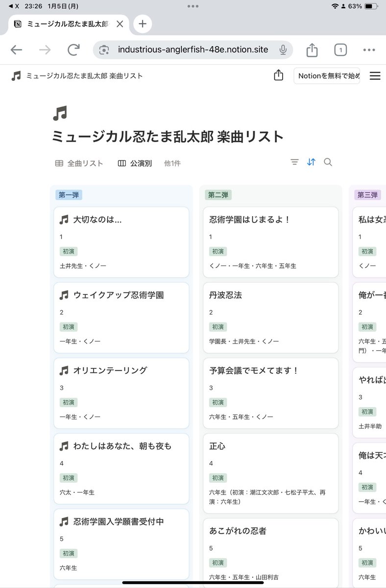Open card title オリエンテーリング

(110, 371)
